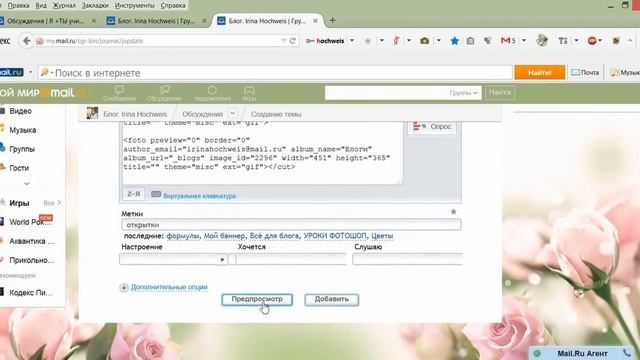640x360 pixels.
Task: Open the Прикольно game link in sidebar
Action: 31,260
